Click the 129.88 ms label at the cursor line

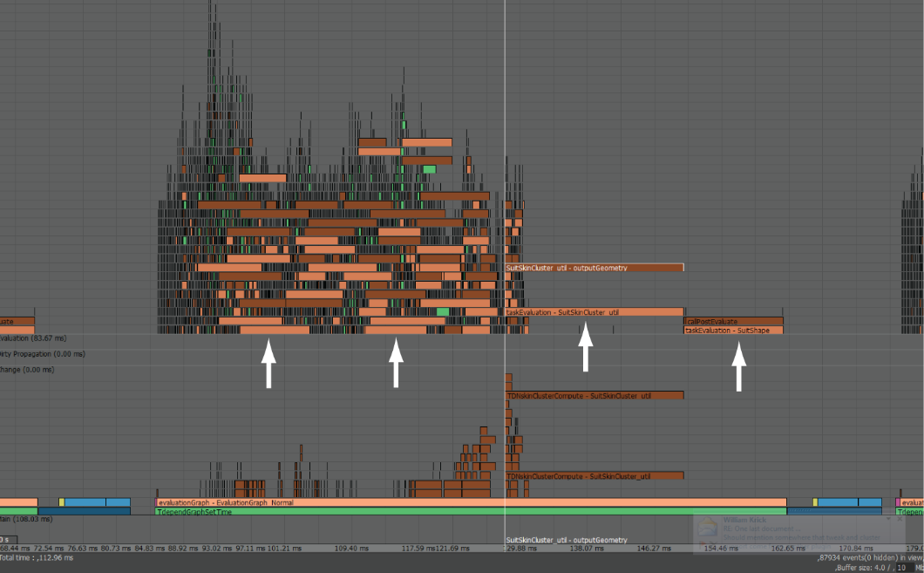[521, 549]
